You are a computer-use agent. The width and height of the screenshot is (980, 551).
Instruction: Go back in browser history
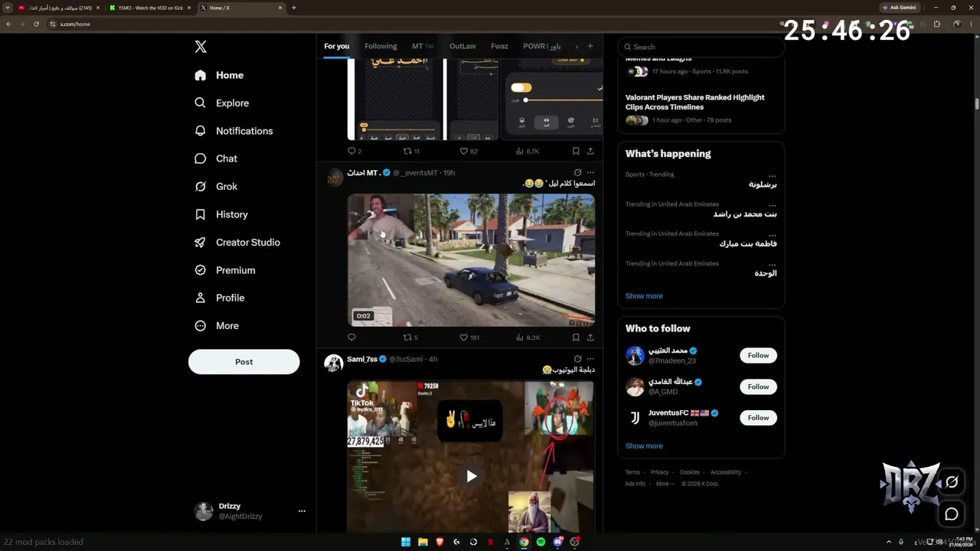tap(8, 24)
